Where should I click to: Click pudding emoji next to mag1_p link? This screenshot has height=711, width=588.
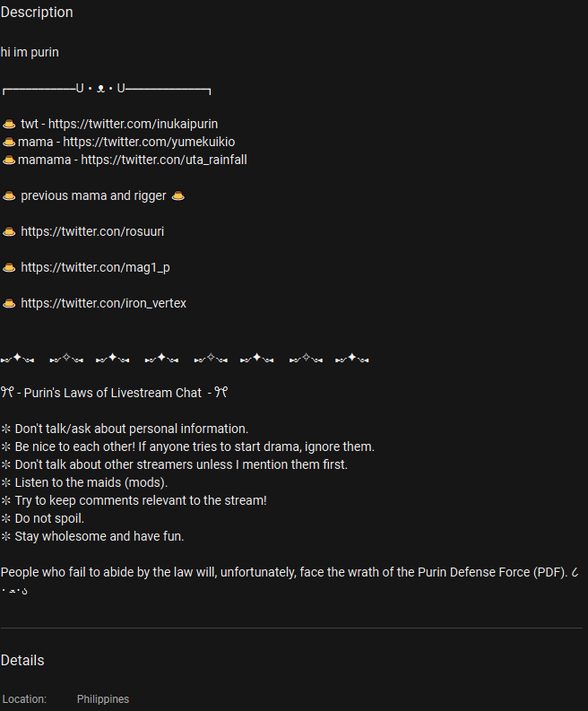tap(9, 267)
